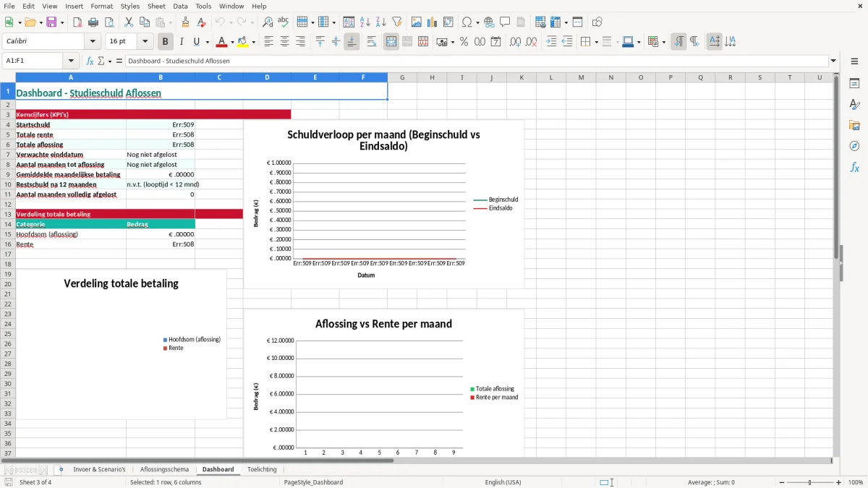Click the Add Decimal Place icon
The width and height of the screenshot is (868, 488).
coord(515,42)
